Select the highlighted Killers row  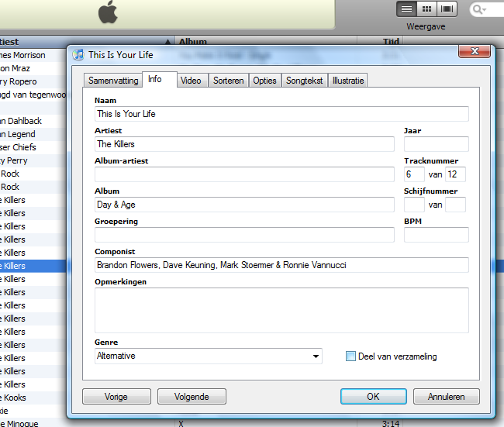33,266
